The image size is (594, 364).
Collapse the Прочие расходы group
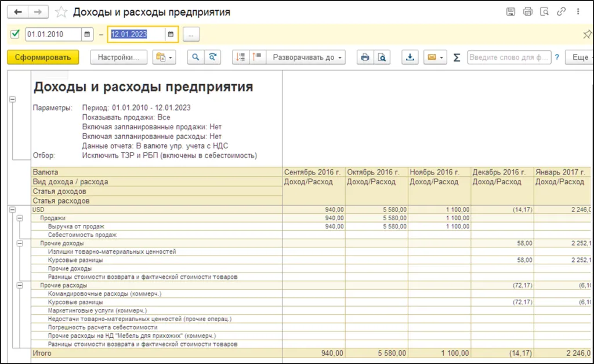point(20,285)
